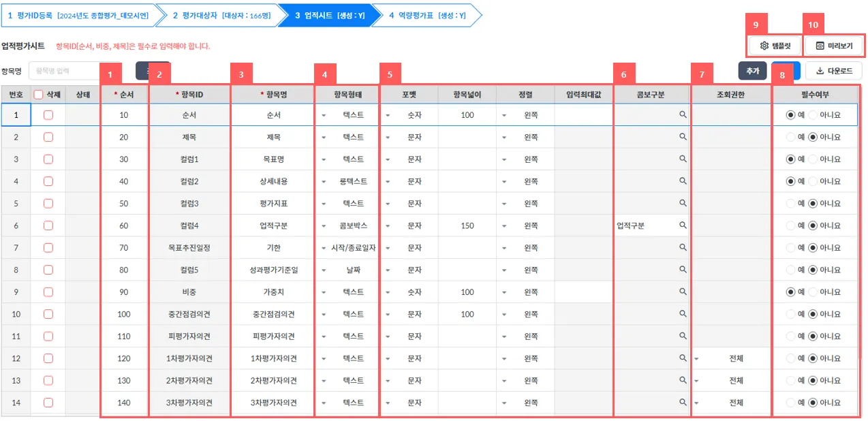868x421 pixels.
Task: Open 항목형태 dropdown for 상세내용 (롱텍스트)
Action: (324, 182)
